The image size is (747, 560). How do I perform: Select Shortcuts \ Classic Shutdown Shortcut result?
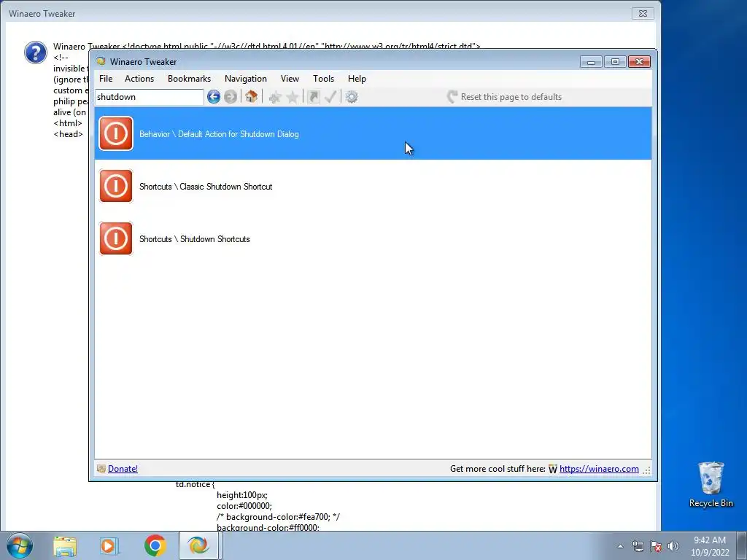click(373, 186)
